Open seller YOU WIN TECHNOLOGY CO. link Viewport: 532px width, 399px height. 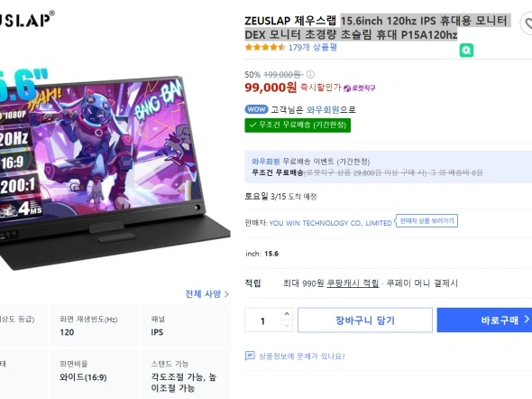(x=330, y=223)
